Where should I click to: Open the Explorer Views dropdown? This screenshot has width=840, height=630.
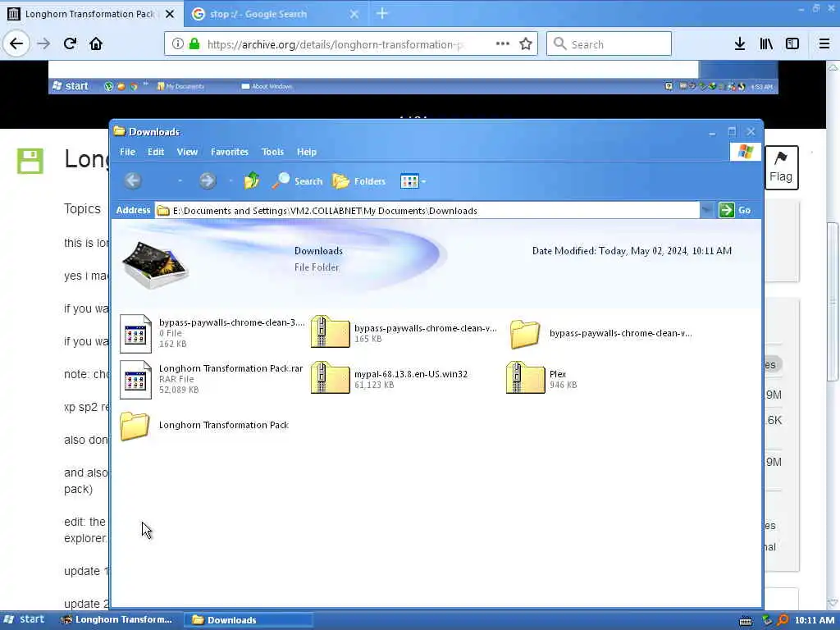[413, 181]
